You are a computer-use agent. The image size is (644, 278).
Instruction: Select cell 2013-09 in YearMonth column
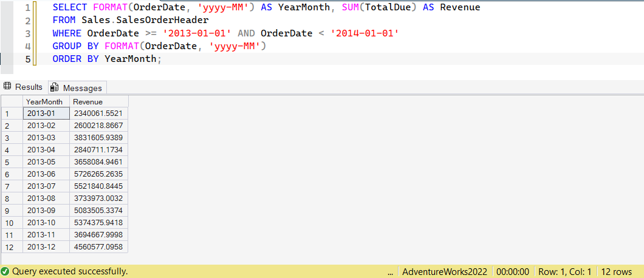46,211
